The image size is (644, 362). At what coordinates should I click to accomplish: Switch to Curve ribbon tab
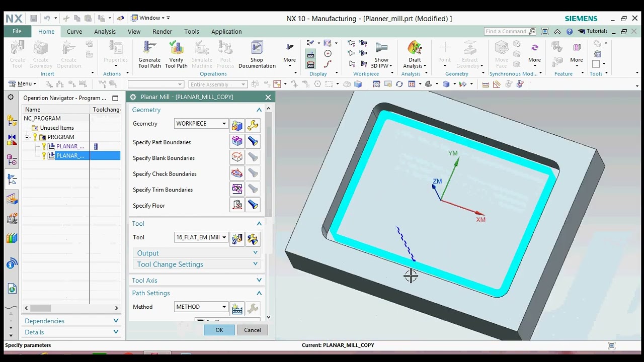pyautogui.click(x=74, y=31)
